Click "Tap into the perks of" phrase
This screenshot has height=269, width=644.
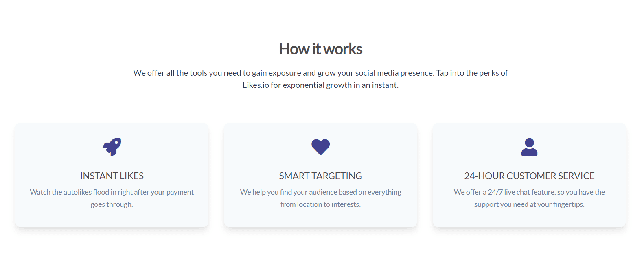coord(472,73)
